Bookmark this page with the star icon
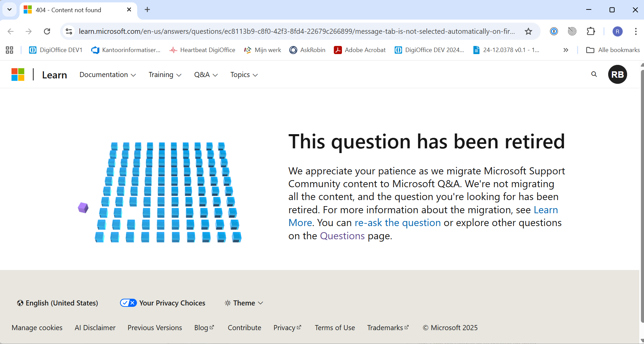The width and height of the screenshot is (644, 344). (x=528, y=31)
